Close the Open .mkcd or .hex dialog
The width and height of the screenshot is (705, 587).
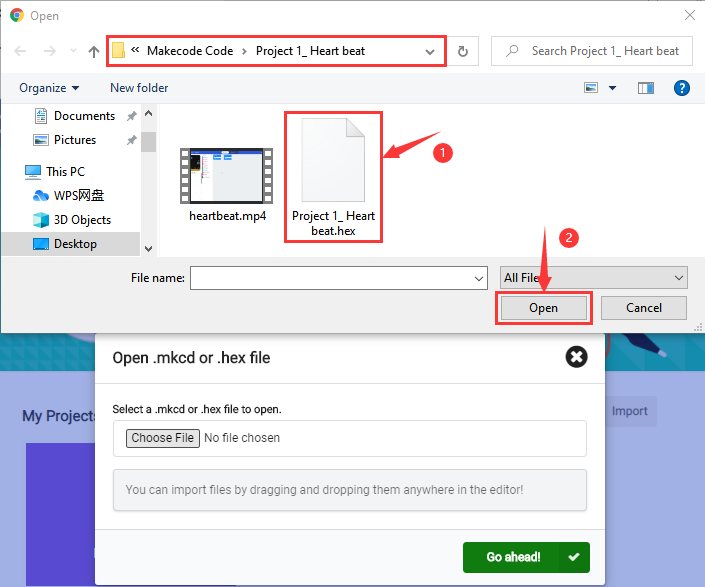point(576,357)
